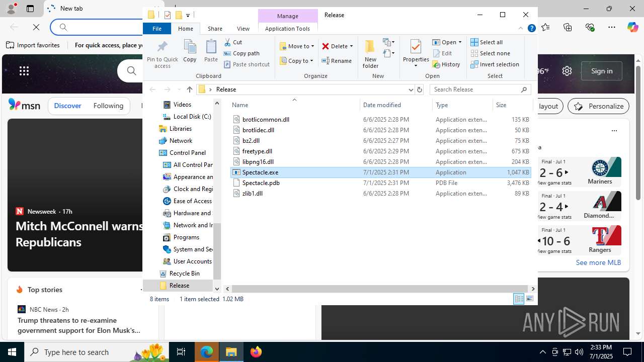The image size is (644, 362).
Task: Switch to the View ribbon tab
Action: pyautogui.click(x=243, y=29)
